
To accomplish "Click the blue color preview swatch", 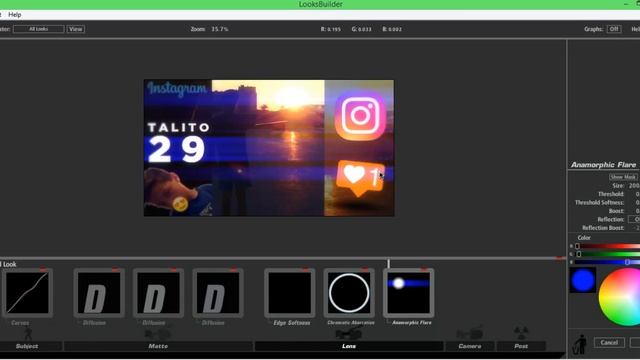I will click(x=583, y=280).
